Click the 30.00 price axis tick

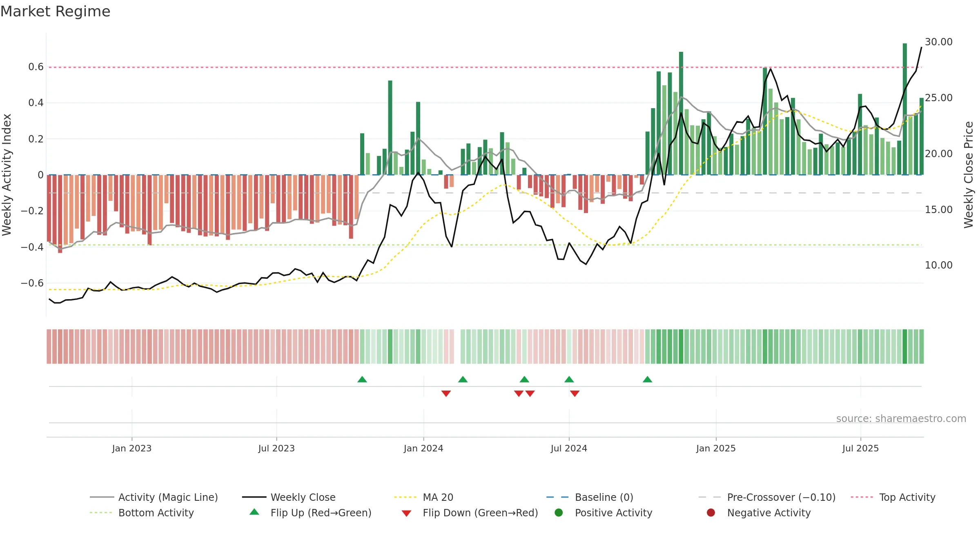coord(938,42)
